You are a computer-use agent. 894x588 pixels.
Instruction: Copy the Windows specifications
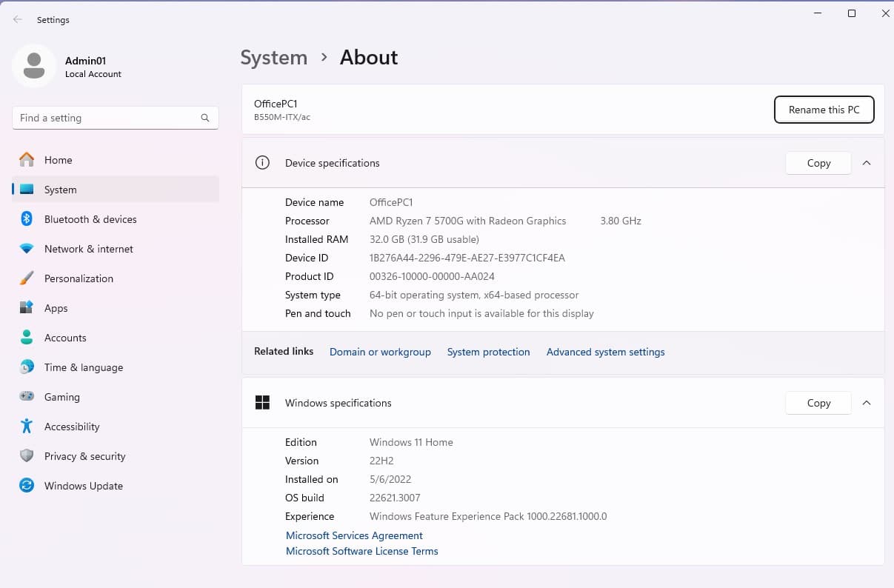pos(818,403)
